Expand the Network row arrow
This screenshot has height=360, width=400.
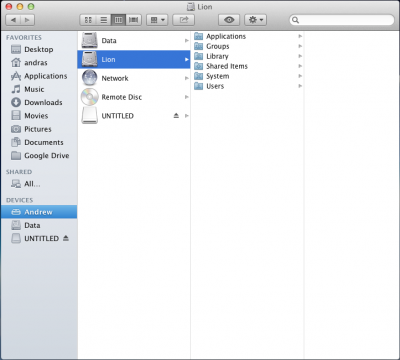tap(187, 78)
